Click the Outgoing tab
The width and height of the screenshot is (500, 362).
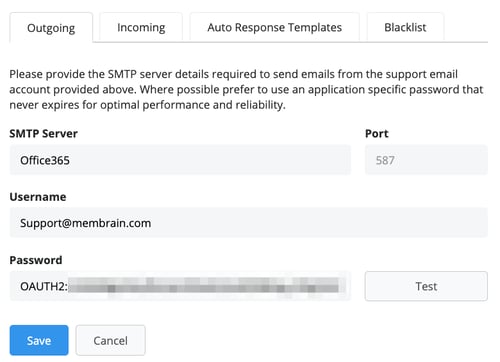click(51, 28)
